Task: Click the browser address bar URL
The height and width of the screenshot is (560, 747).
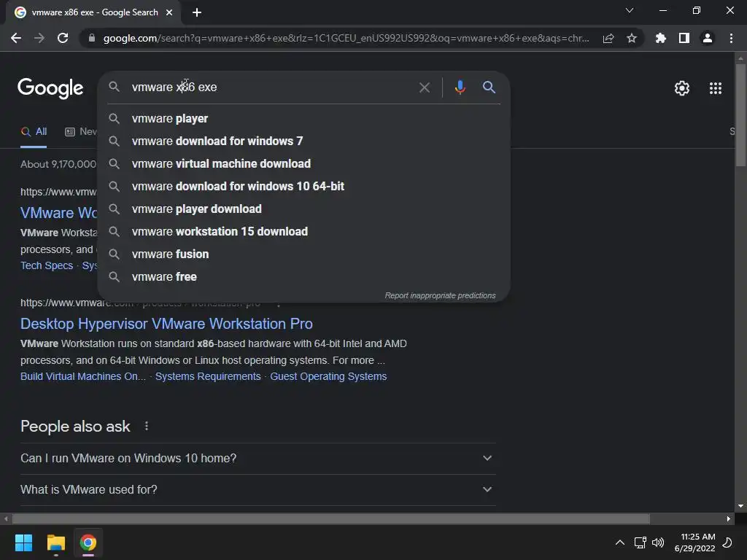Action: (346, 38)
